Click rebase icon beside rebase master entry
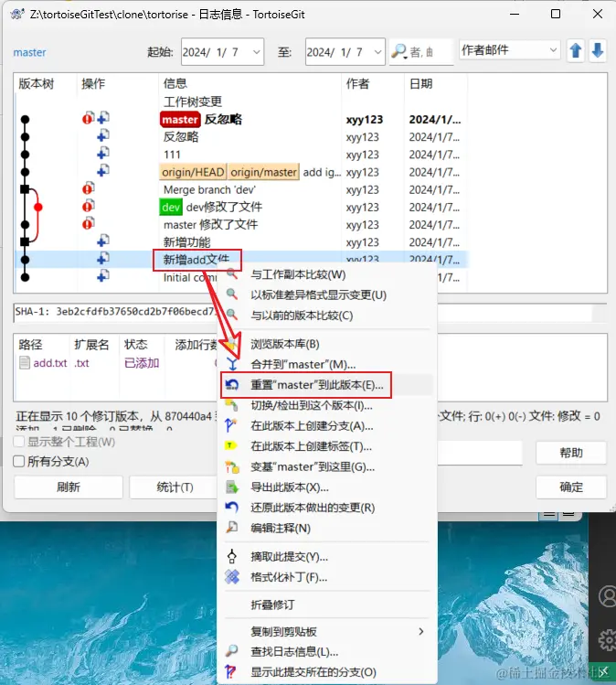This screenshot has height=685, width=616. [232, 466]
